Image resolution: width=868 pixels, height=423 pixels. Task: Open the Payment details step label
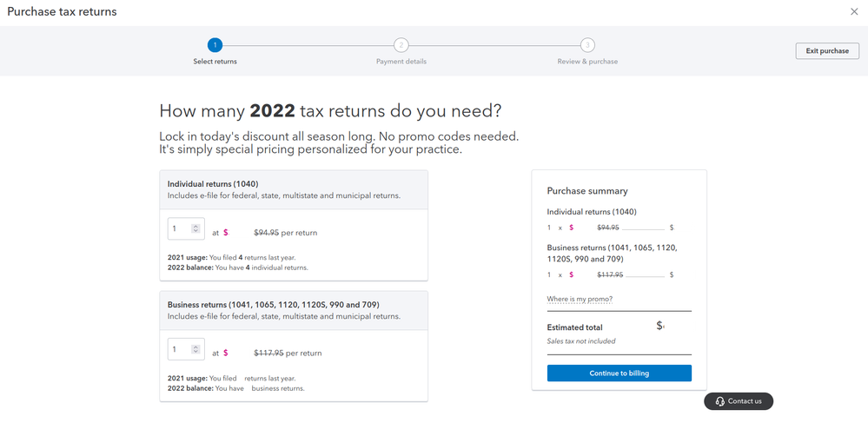click(x=401, y=62)
